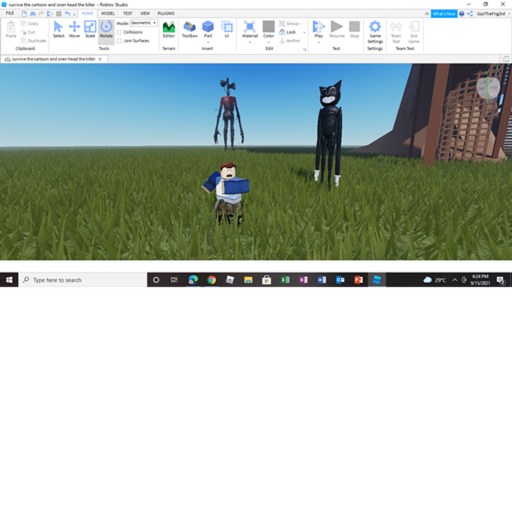The image size is (512, 512).
Task: Choose the Rotate tool
Action: click(106, 29)
